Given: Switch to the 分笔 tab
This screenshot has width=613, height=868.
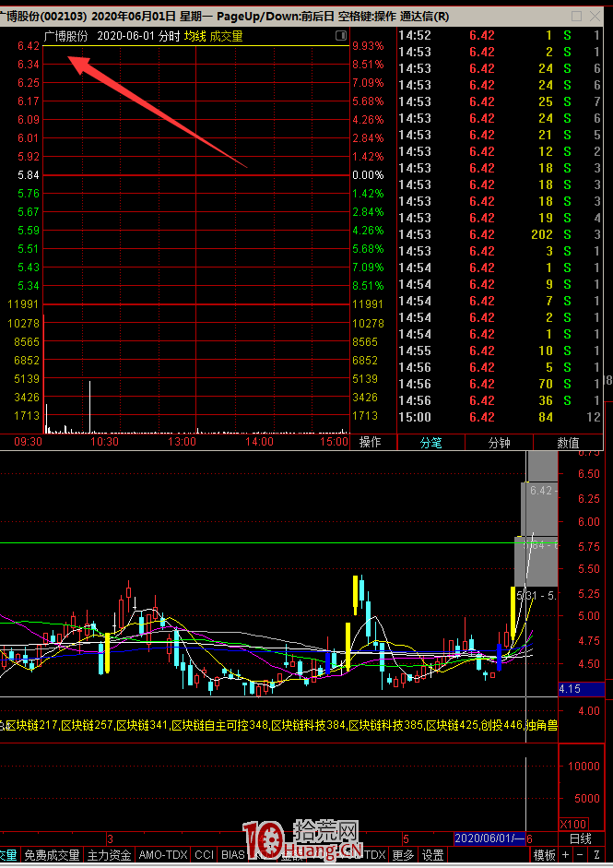Looking at the screenshot, I should coord(431,443).
